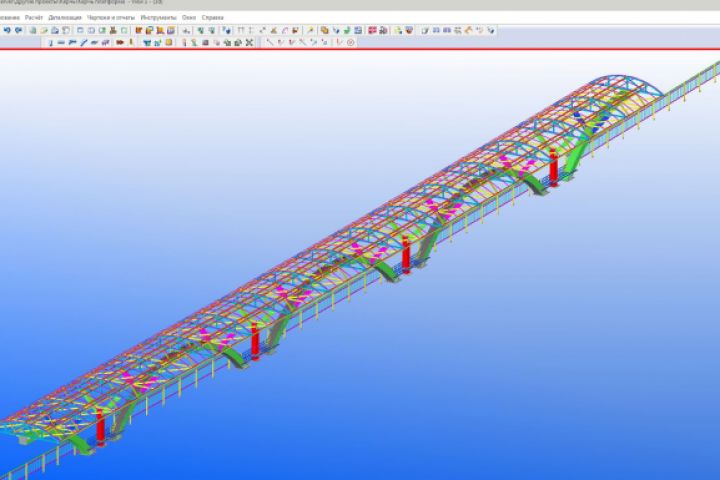Click the red-orange shield icon in top toolbar
Image resolution: width=720 pixels, height=480 pixels.
[x=409, y=30]
